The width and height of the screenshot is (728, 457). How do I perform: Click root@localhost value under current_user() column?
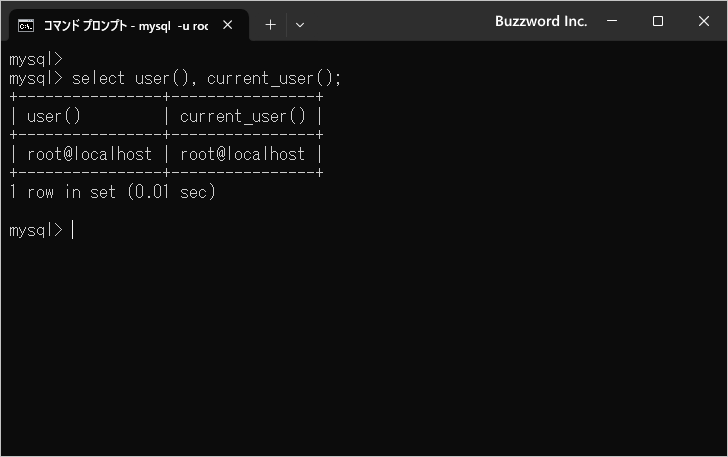243,154
